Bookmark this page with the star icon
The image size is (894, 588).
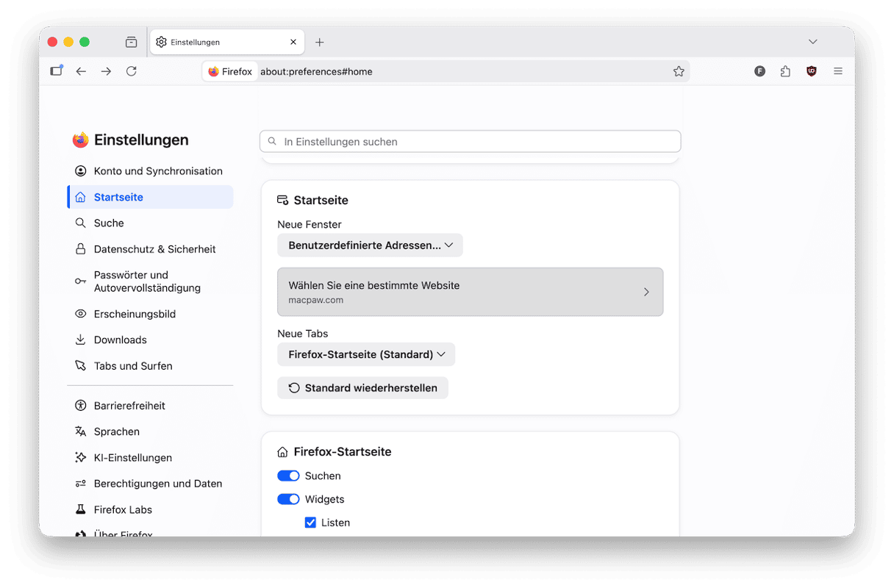click(679, 71)
